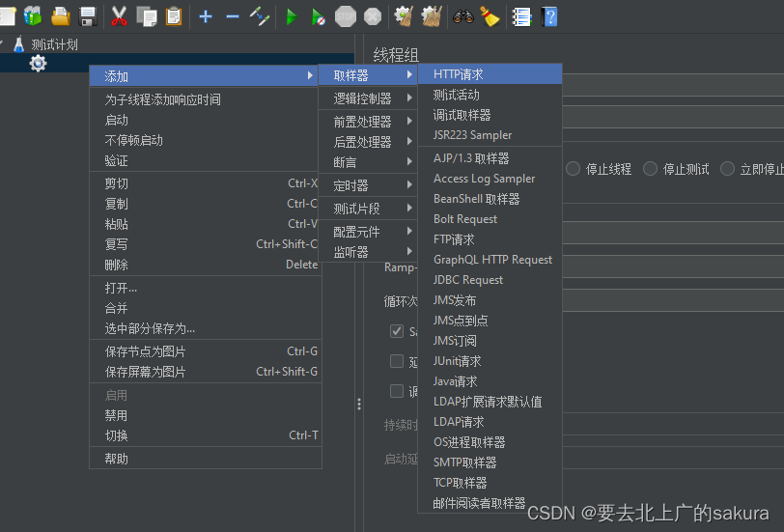
Task: Open help with question mark icon
Action: tap(549, 16)
